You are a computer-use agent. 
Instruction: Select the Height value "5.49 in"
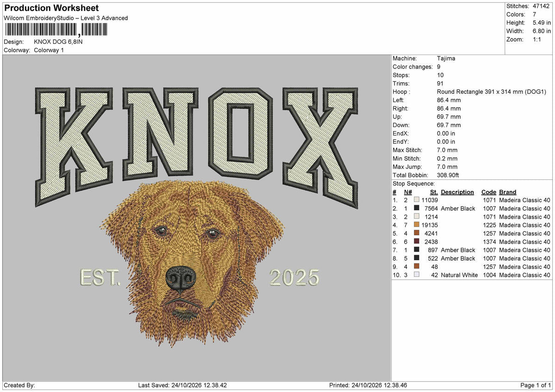click(541, 23)
